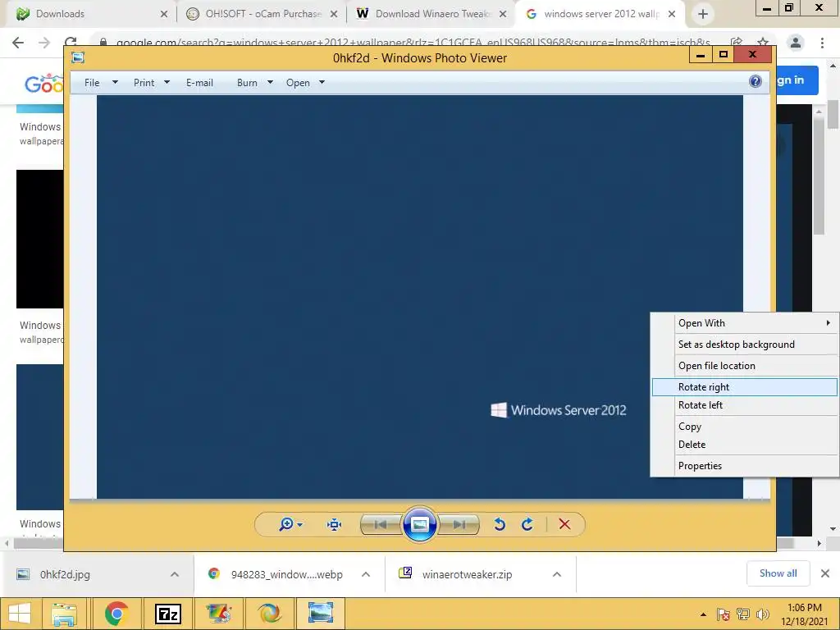Bookmark this page with star icon
The width and height of the screenshot is (840, 630).
pyautogui.click(x=763, y=43)
